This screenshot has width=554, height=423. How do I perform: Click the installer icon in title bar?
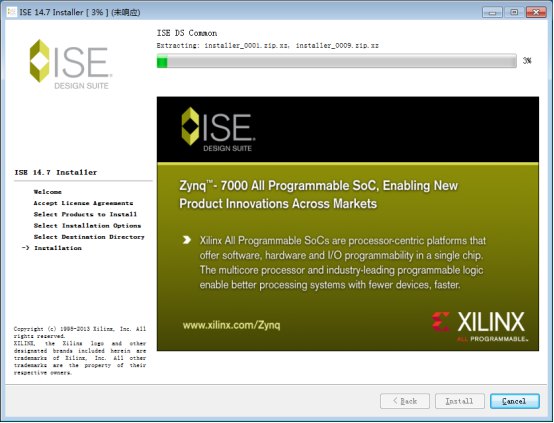[11, 12]
